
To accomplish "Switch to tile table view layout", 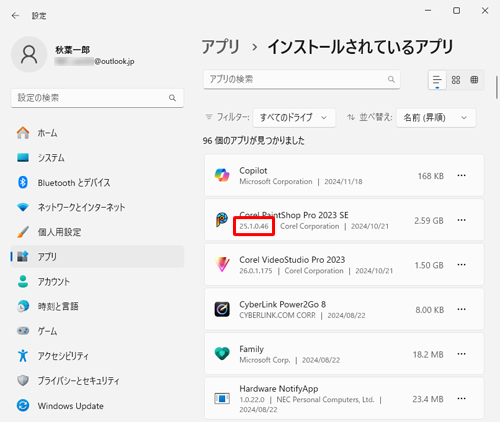I will point(474,80).
